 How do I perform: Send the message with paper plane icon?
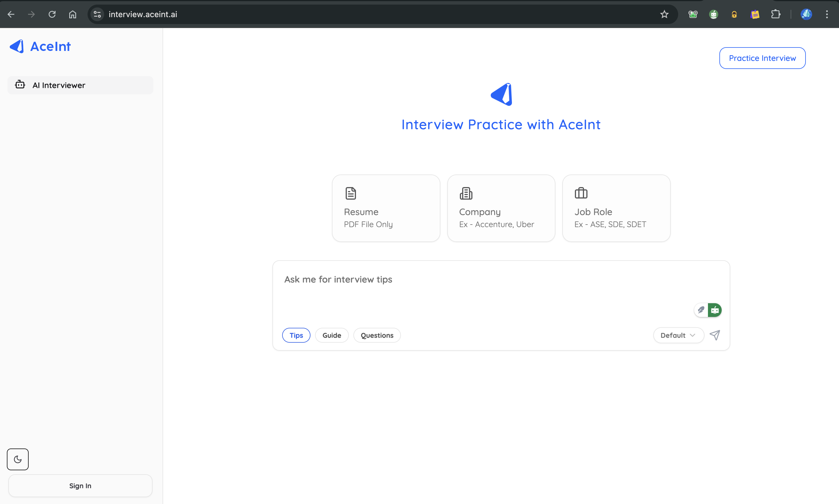pos(715,335)
